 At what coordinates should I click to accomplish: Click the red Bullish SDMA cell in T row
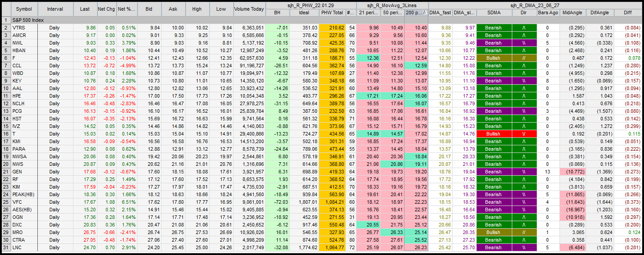[x=493, y=134]
